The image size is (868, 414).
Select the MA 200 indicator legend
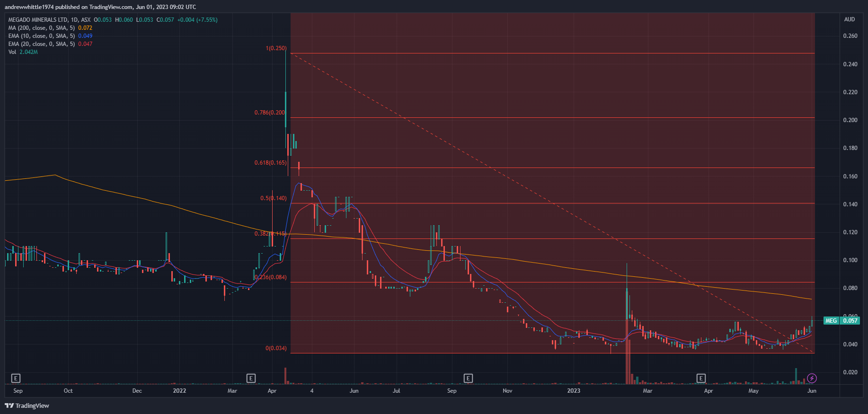coord(41,28)
